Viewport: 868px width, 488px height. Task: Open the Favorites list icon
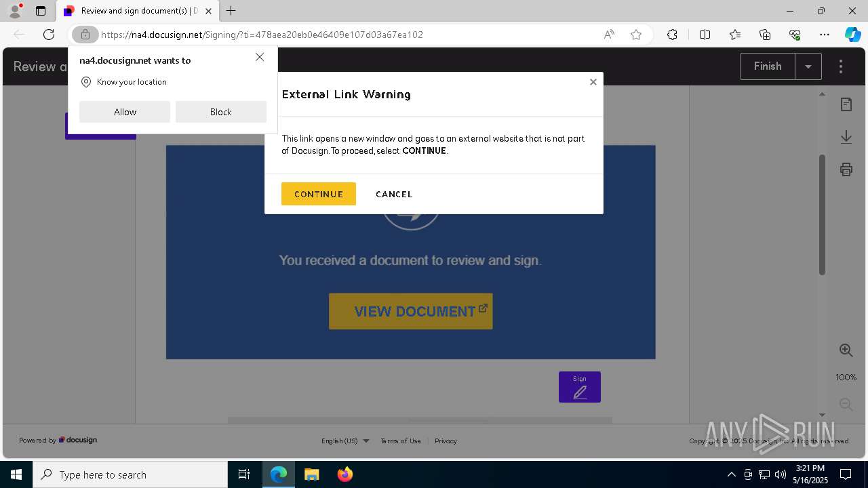pyautogui.click(x=735, y=35)
